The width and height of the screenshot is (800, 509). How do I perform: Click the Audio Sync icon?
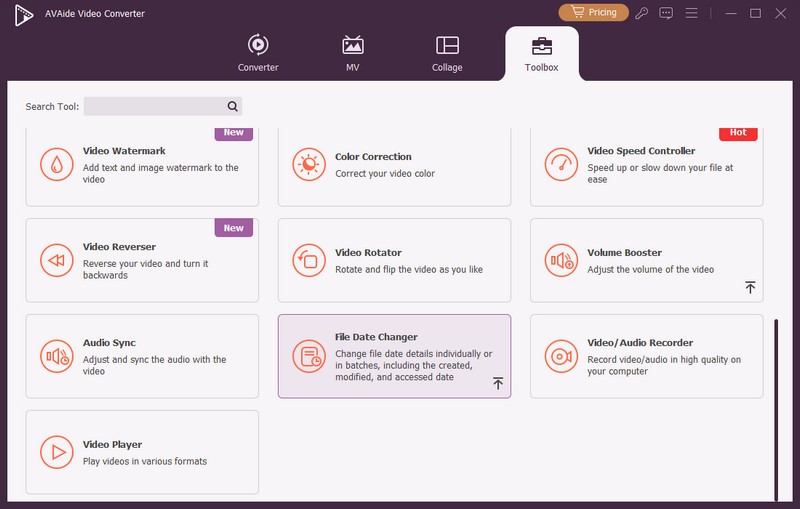[57, 356]
